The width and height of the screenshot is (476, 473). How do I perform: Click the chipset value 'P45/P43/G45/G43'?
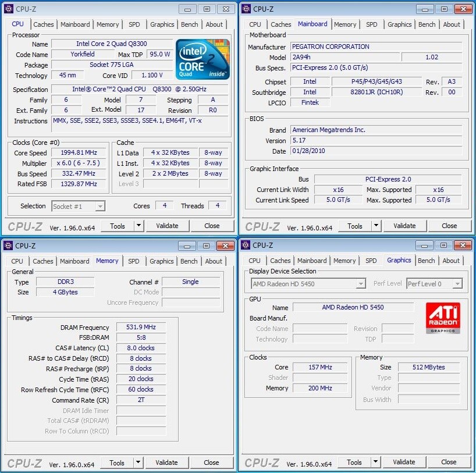point(376,81)
